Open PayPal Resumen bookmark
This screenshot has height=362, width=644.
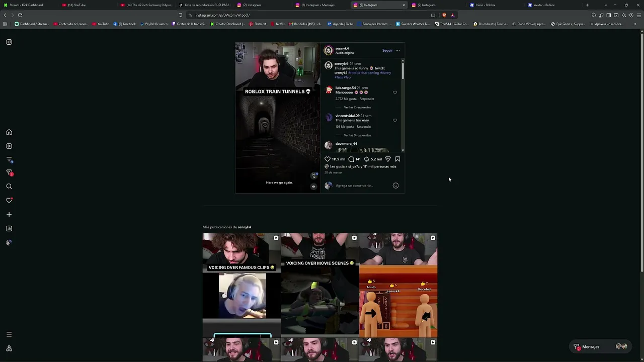(x=154, y=24)
